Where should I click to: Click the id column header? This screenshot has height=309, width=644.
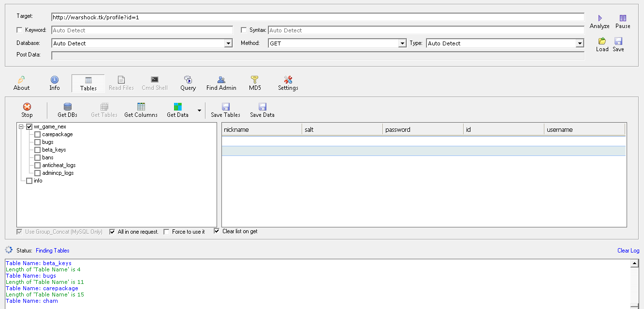tap(504, 129)
